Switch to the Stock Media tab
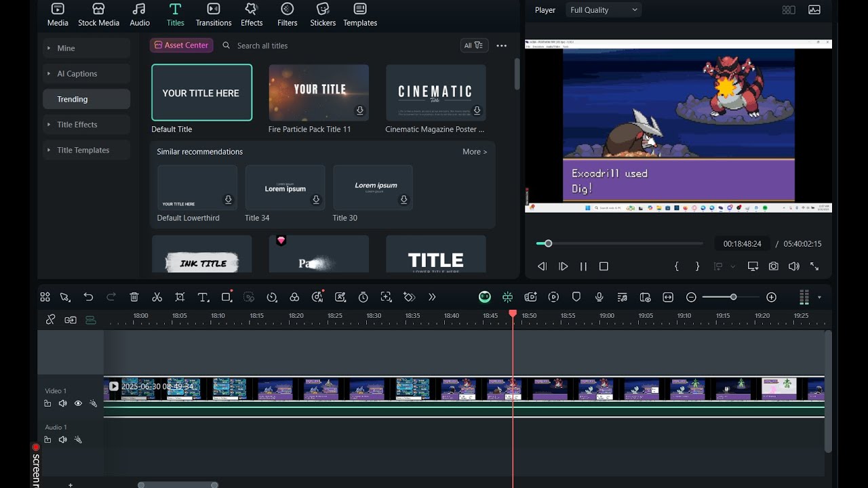Viewport: 868px width, 488px height. tap(98, 14)
